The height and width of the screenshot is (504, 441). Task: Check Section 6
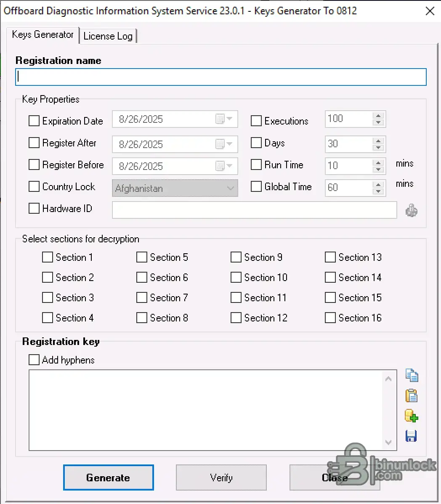coord(142,277)
